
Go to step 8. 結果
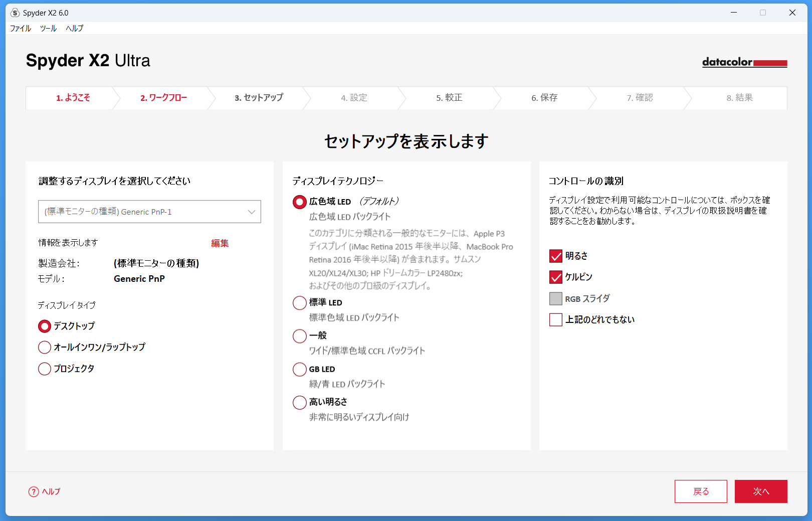click(x=740, y=98)
